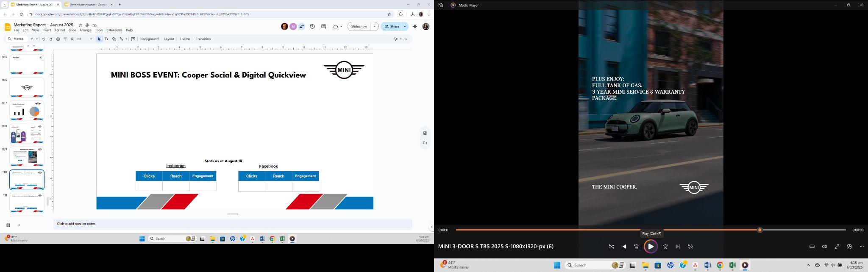Check the cloud document status icon
Screen dimensions: 868x272
[95, 25]
